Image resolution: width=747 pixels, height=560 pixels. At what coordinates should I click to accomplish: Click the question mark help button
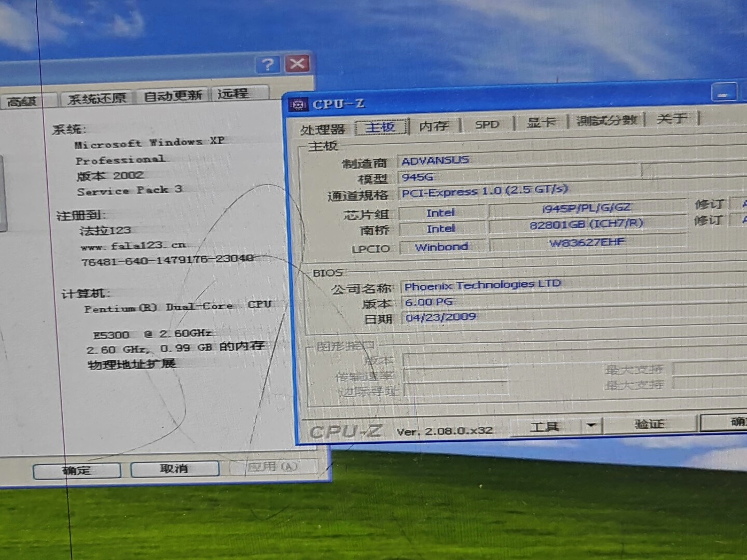pos(268,64)
